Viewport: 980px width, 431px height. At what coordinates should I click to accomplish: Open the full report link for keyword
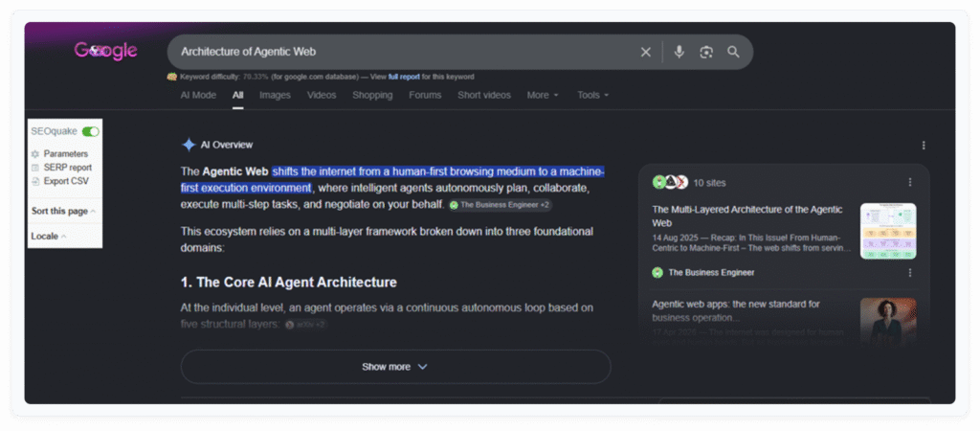tap(405, 77)
